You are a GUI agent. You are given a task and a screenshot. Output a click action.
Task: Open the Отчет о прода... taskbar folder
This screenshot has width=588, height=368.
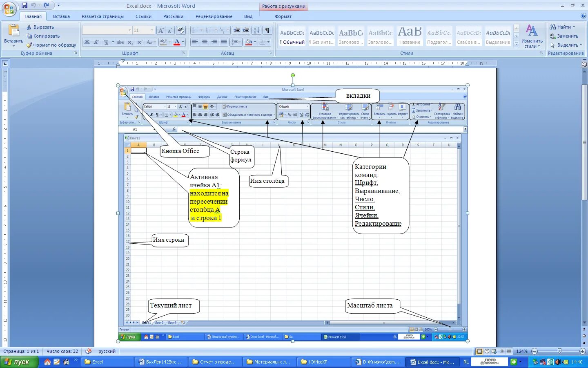coord(214,362)
